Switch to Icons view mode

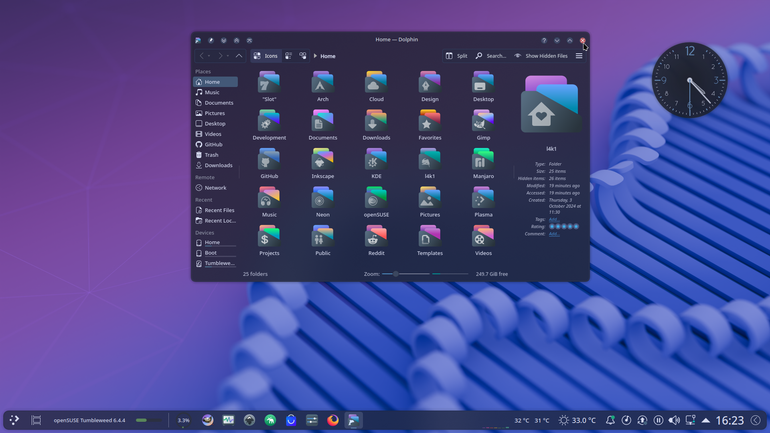(266, 56)
